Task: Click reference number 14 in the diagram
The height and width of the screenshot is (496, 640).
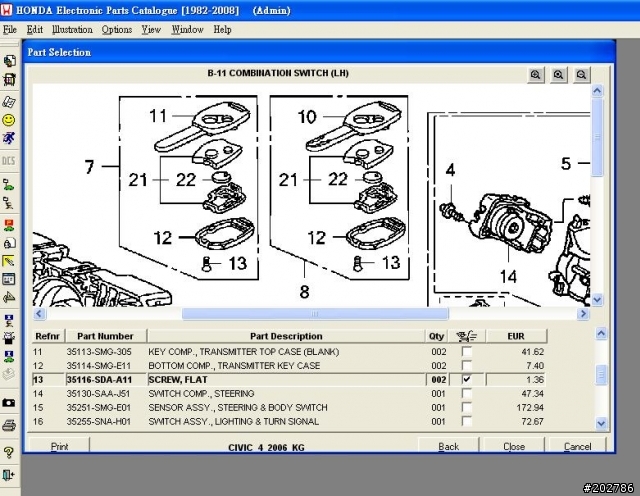Action: tap(508, 277)
